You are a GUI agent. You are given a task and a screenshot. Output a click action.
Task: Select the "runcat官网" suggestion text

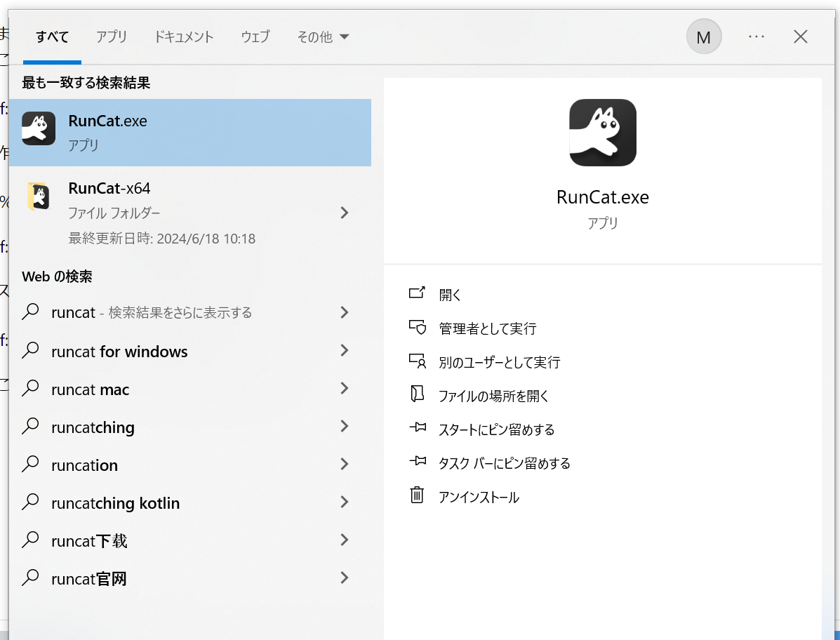coord(89,579)
